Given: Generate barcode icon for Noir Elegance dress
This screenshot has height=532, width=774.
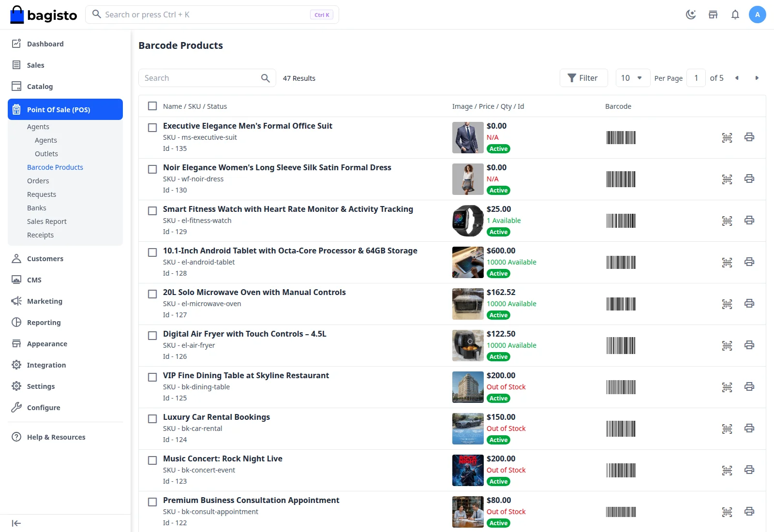Looking at the screenshot, I should click(727, 179).
